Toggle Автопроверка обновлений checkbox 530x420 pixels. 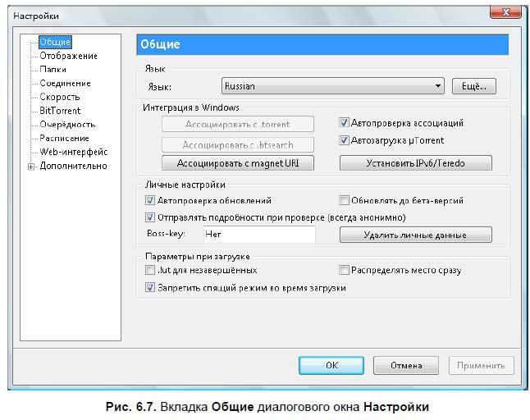[150, 200]
